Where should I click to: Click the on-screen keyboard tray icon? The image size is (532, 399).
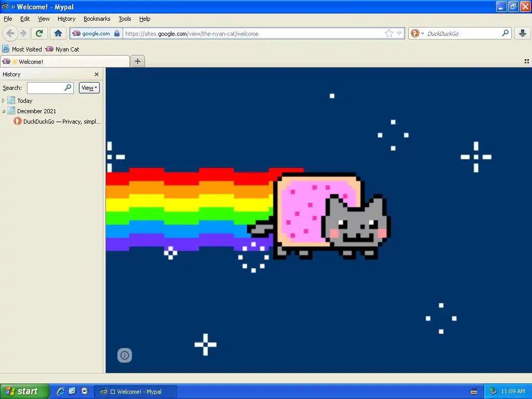pos(474,392)
